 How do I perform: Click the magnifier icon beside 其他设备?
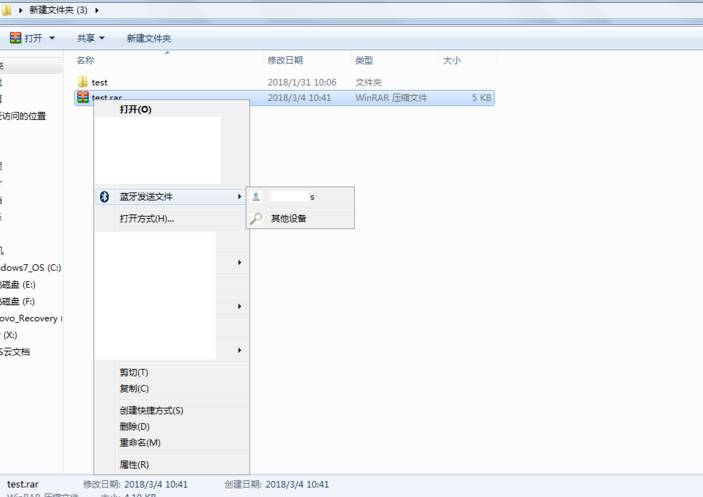point(257,218)
